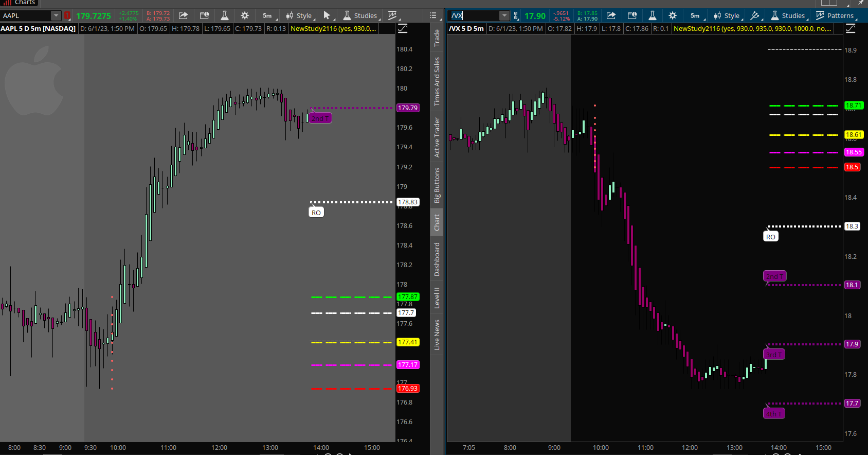Click the Patterns button on /VX chart

[x=835, y=15]
